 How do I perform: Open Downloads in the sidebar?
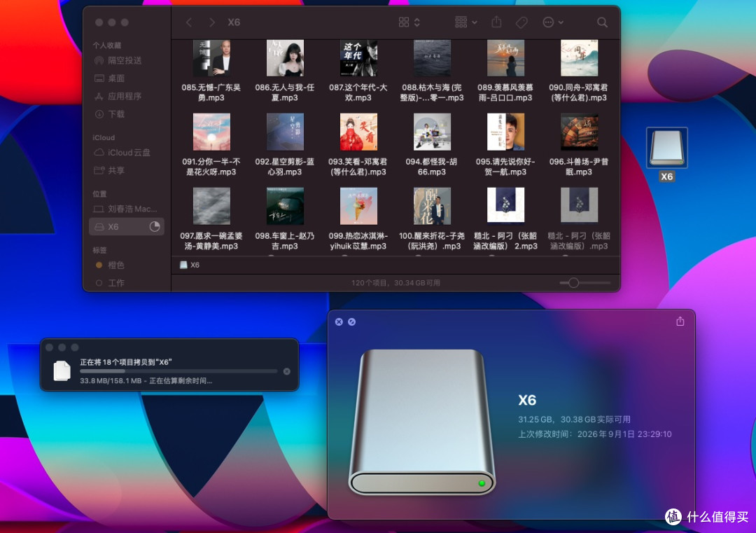[116, 114]
